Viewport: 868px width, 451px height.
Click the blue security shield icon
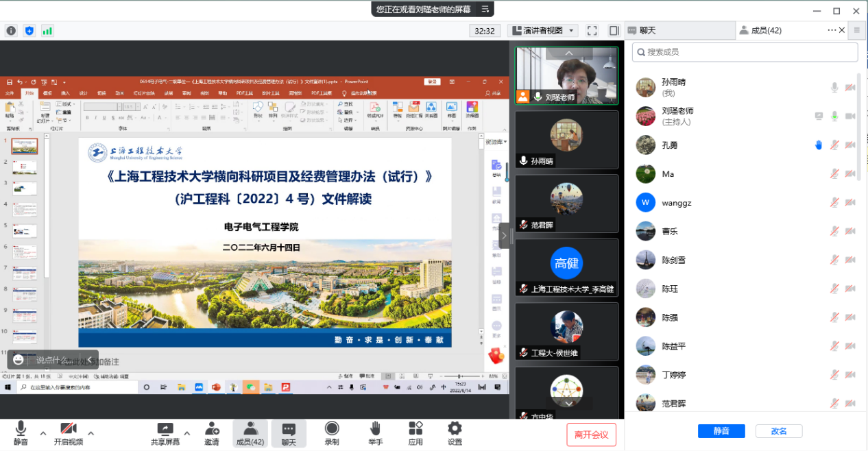pyautogui.click(x=29, y=31)
